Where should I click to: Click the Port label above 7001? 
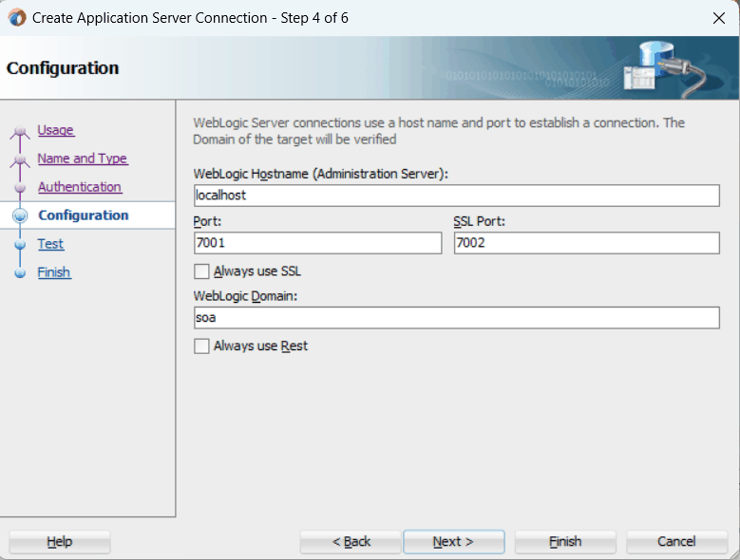(x=207, y=221)
